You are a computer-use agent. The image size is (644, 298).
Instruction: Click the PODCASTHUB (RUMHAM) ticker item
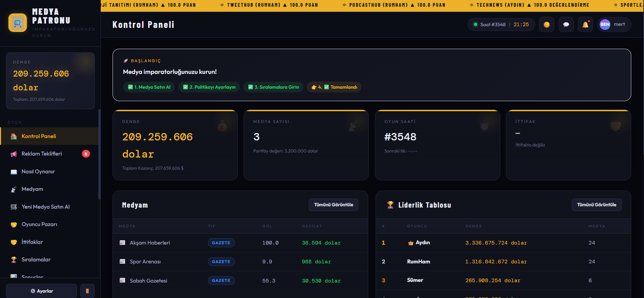(x=397, y=5)
